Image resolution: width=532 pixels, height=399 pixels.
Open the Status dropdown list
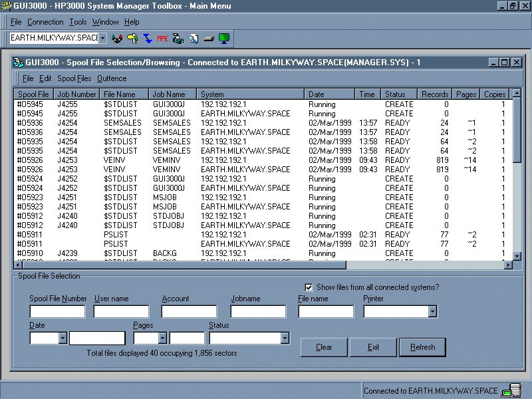pyautogui.click(x=285, y=338)
